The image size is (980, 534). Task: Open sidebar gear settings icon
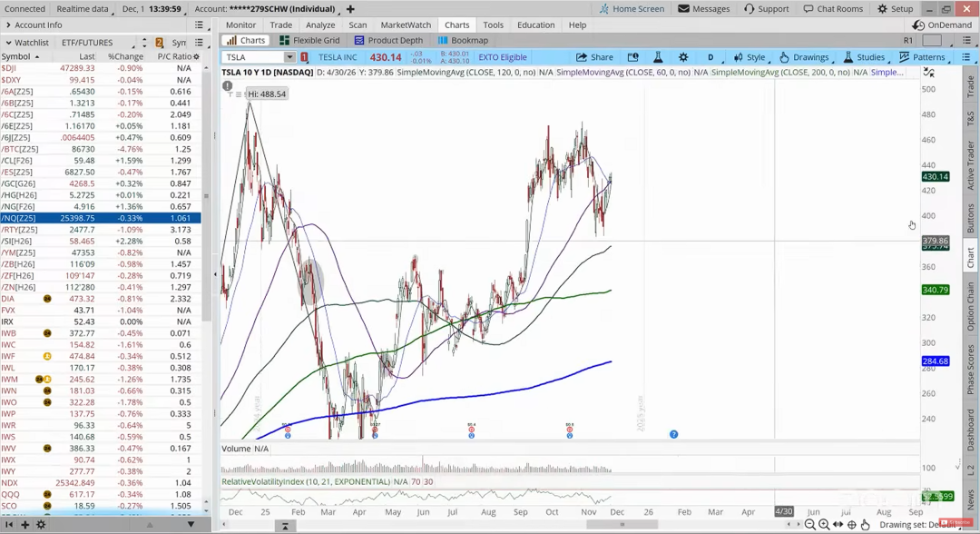[x=41, y=525]
